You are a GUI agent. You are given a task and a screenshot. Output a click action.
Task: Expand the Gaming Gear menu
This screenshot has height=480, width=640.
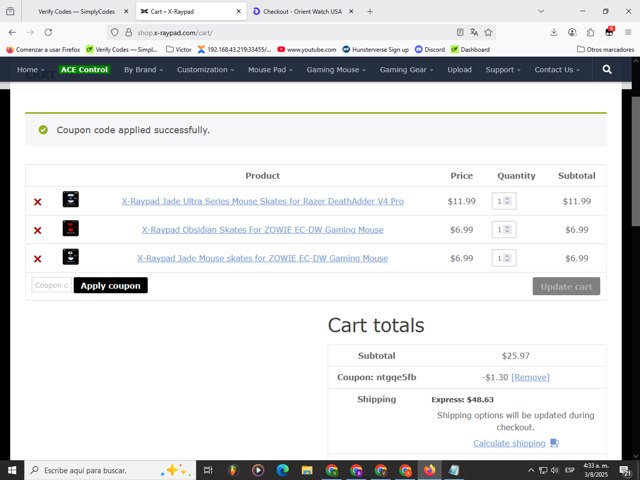[x=406, y=69]
